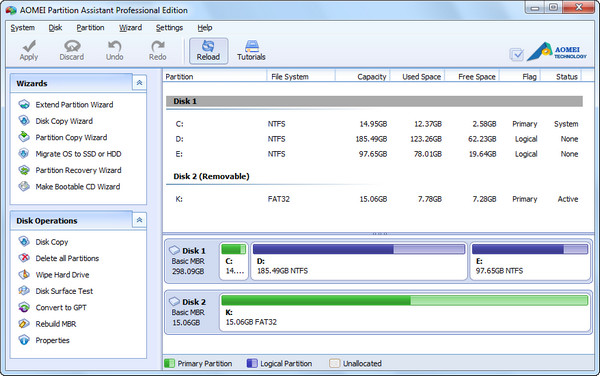Launch Extend Partition Wizard link
Image resolution: width=600 pixels, height=376 pixels.
pos(74,104)
